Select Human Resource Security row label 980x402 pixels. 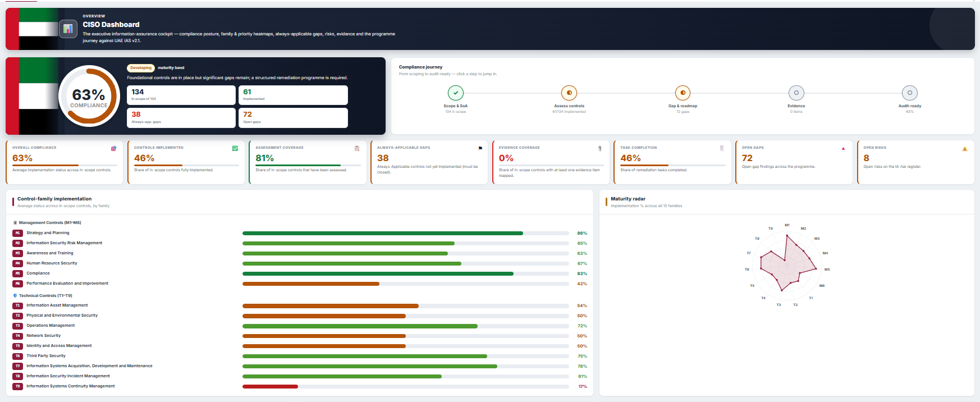coord(52,263)
